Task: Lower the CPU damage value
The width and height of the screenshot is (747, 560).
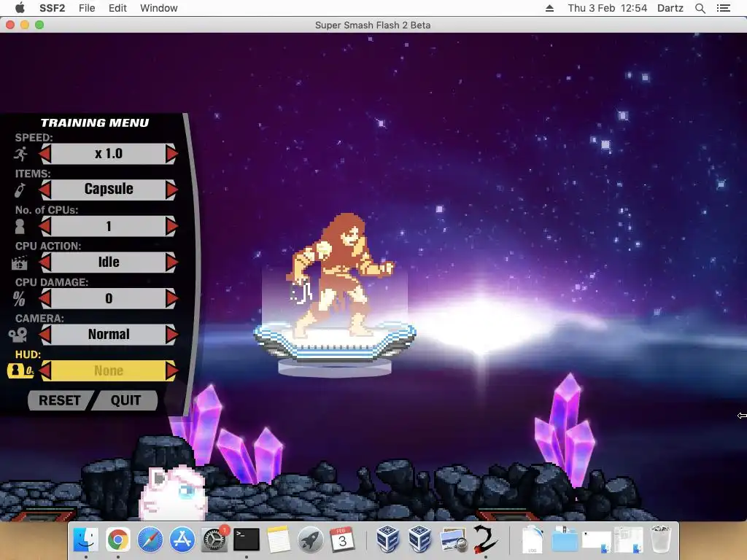Action: (x=44, y=298)
